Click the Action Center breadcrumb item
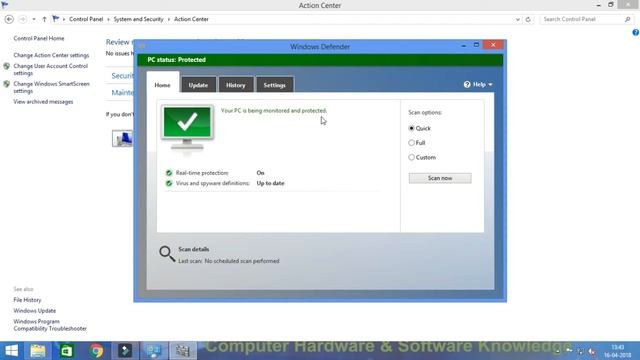640x360 pixels. click(191, 19)
